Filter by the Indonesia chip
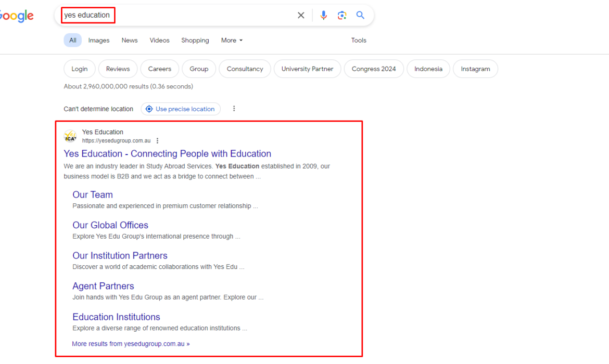The width and height of the screenshot is (609, 364). point(428,69)
